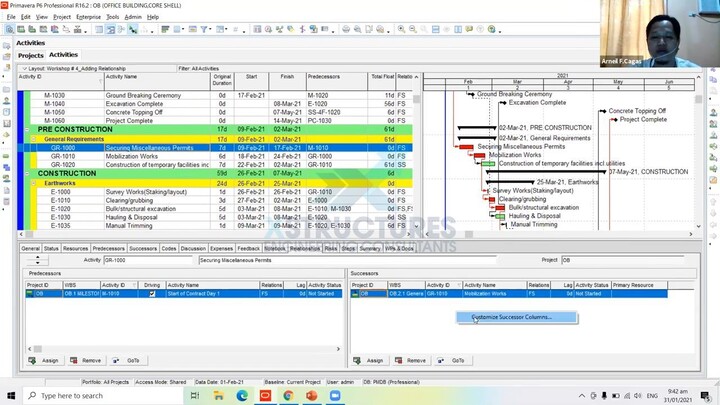The image size is (720, 405).
Task: Click the Print Preview toolbar icon
Action: [357, 29]
